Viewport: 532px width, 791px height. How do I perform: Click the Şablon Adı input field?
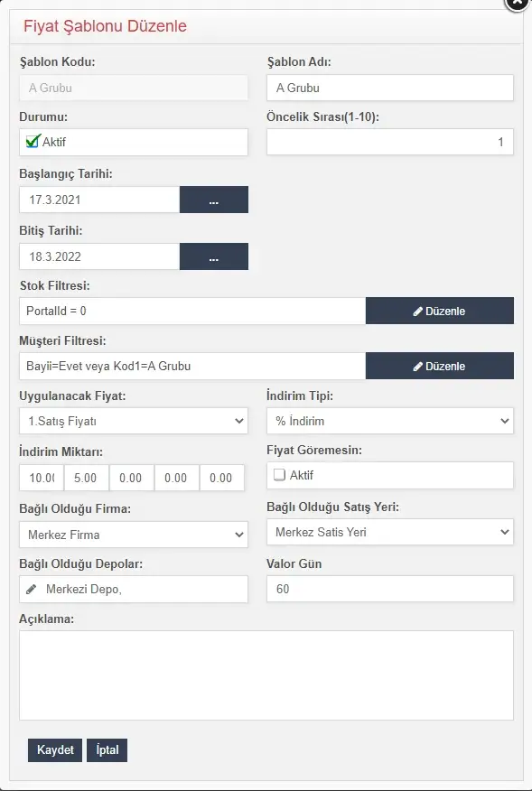tap(390, 88)
